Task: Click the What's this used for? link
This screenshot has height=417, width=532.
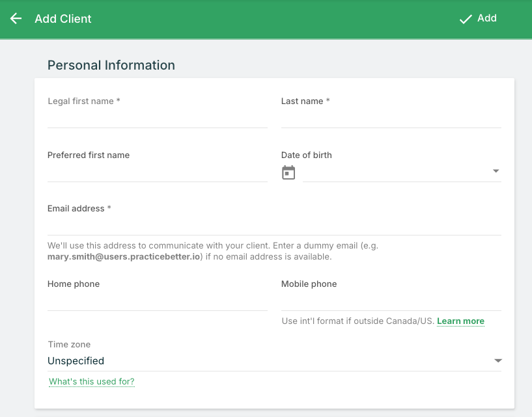Action: pos(92,382)
